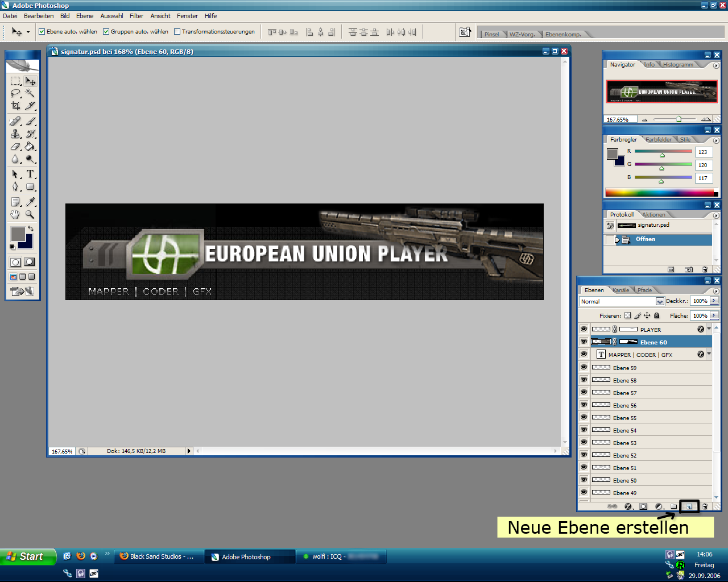Screen dimensions: 728x582
Task: Click the foreground color swatch in toolbox
Action: pos(18,234)
